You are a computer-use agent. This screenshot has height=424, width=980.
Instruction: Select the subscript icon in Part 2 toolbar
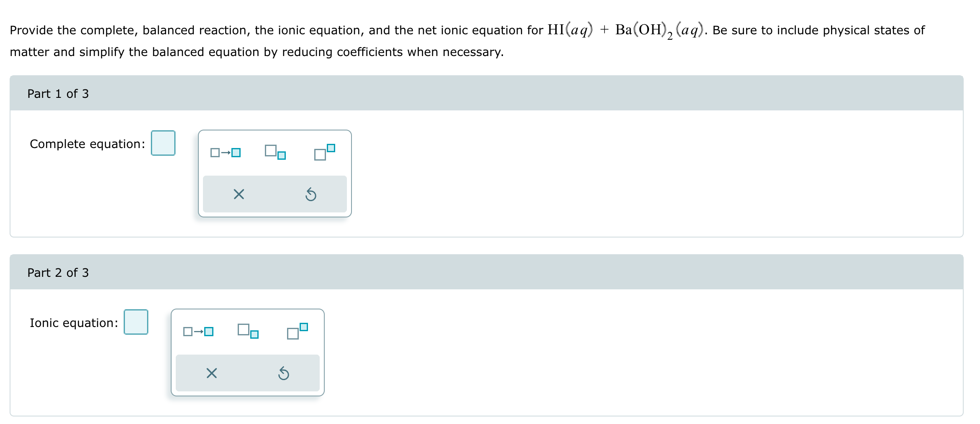point(247,332)
